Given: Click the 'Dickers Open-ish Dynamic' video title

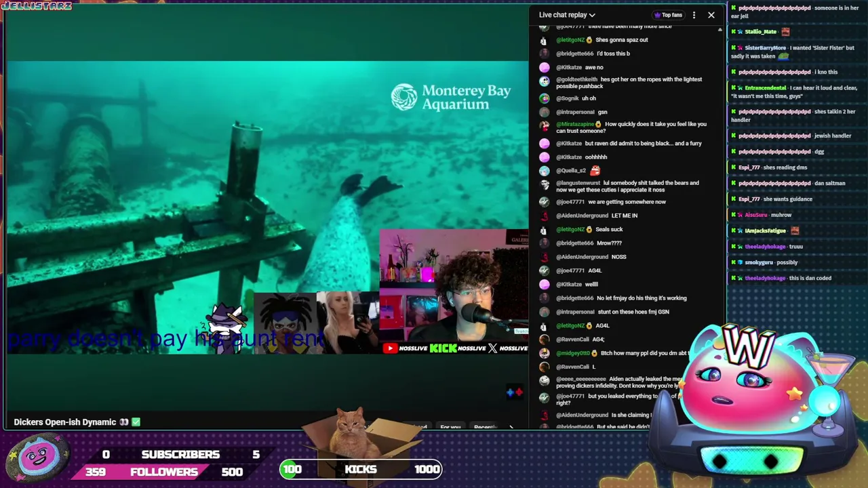Looking at the screenshot, I should pyautogui.click(x=65, y=422).
